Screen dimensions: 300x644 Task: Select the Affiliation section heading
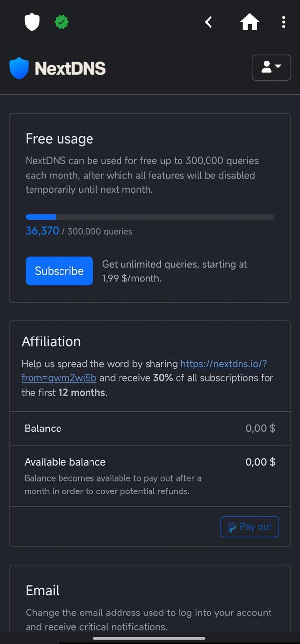51,341
